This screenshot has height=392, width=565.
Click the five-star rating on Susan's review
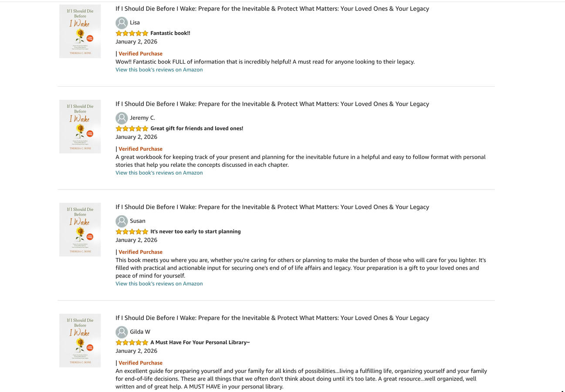[132, 232]
